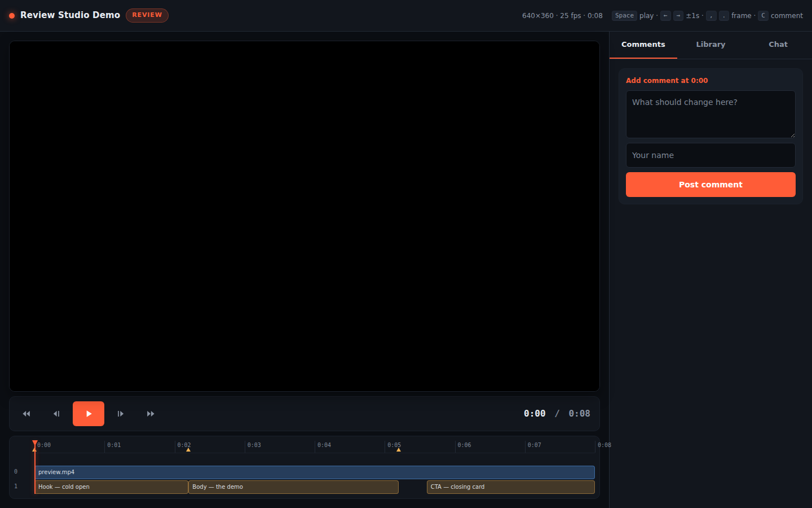Click the video preview canvas
The width and height of the screenshot is (812, 508).
tap(304, 216)
